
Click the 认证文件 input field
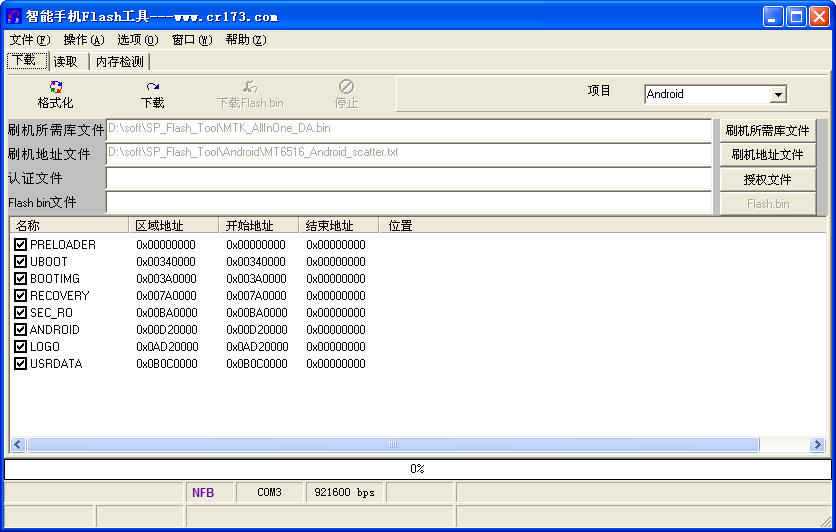(408, 179)
